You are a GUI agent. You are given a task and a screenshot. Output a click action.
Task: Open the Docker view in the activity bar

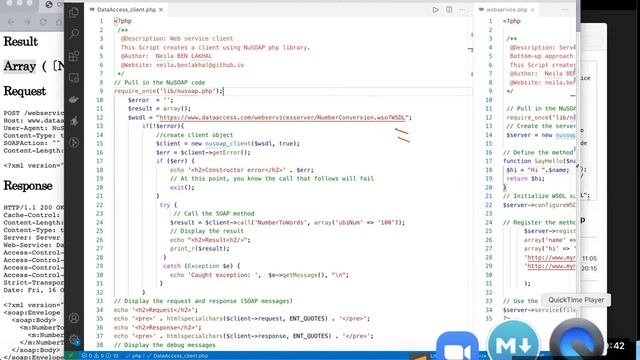point(74,99)
